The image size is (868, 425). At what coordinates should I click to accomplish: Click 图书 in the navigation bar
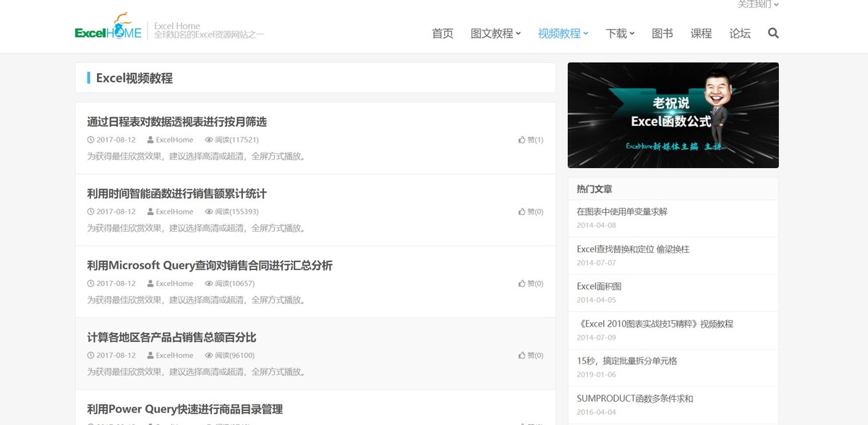pos(660,33)
